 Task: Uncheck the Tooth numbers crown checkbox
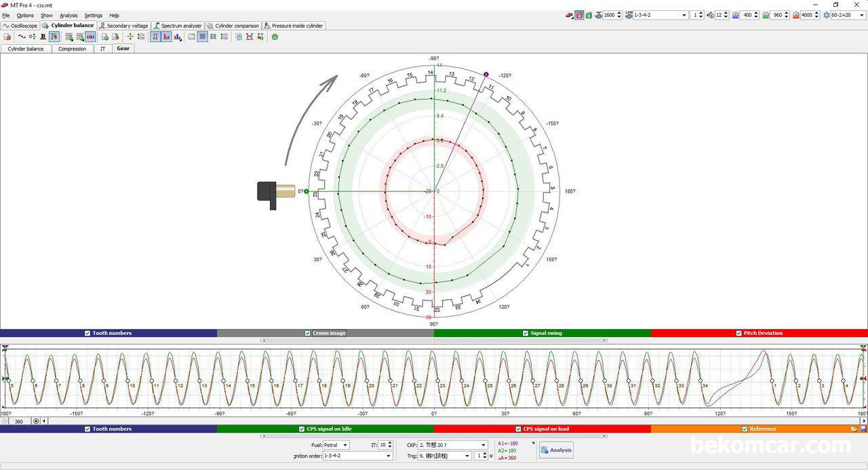(x=87, y=333)
